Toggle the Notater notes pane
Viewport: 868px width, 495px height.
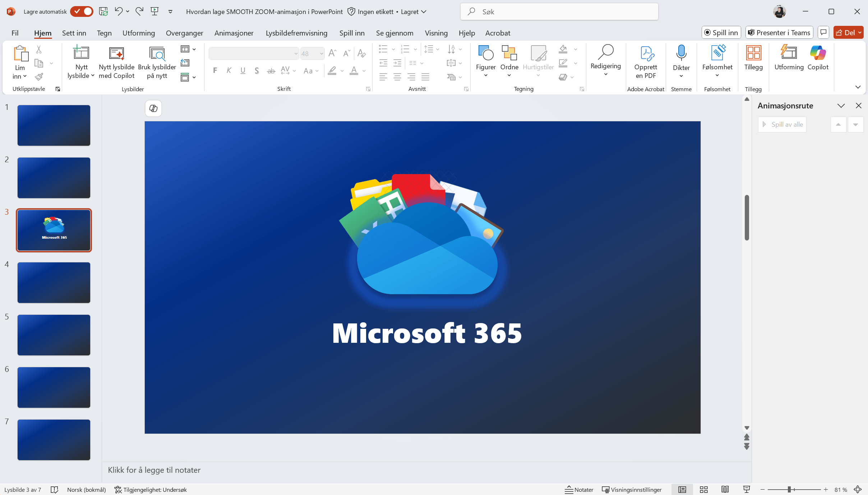pyautogui.click(x=579, y=490)
